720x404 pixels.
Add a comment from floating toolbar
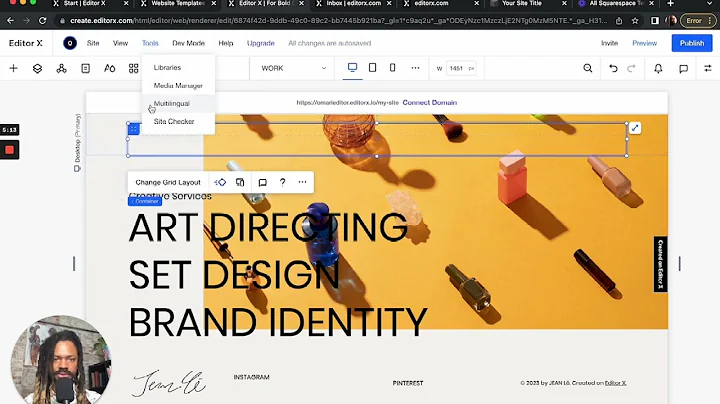(x=263, y=182)
